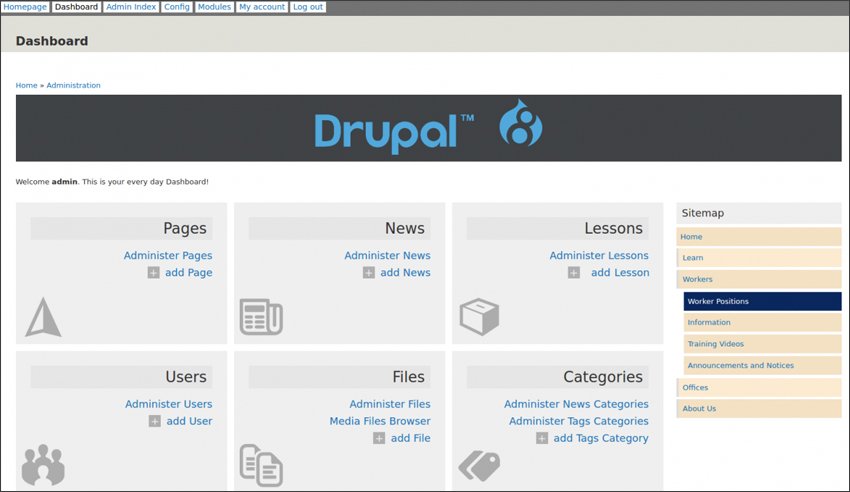
Task: Click the plus icon beside add User
Action: (154, 421)
